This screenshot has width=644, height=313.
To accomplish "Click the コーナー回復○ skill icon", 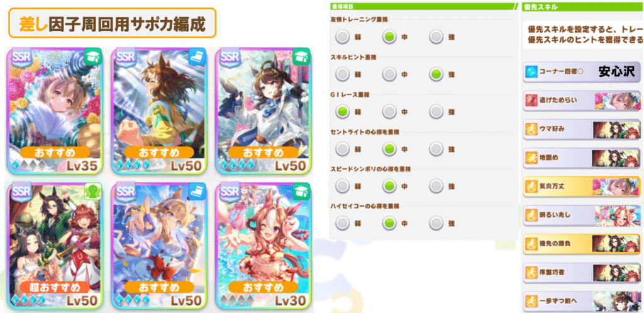I will coord(531,72).
